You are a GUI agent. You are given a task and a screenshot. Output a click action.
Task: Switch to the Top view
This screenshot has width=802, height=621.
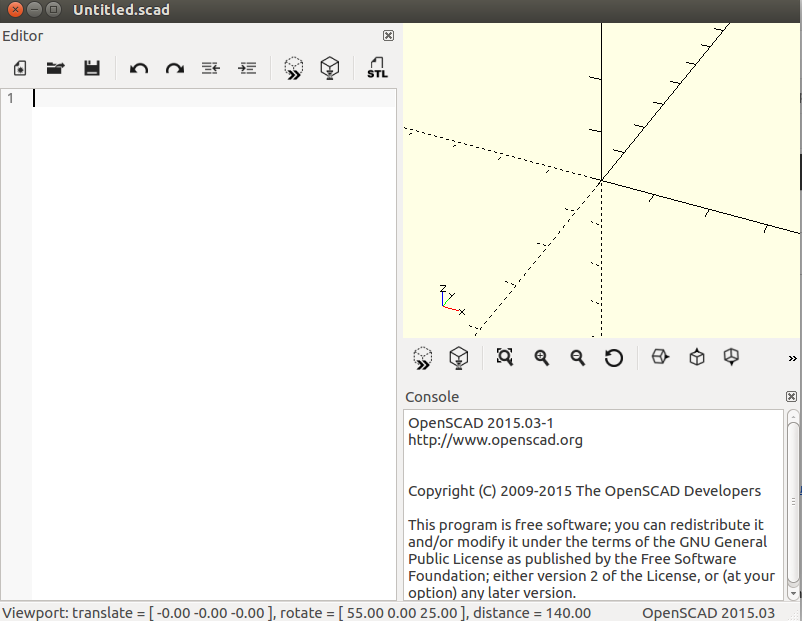[x=697, y=357]
